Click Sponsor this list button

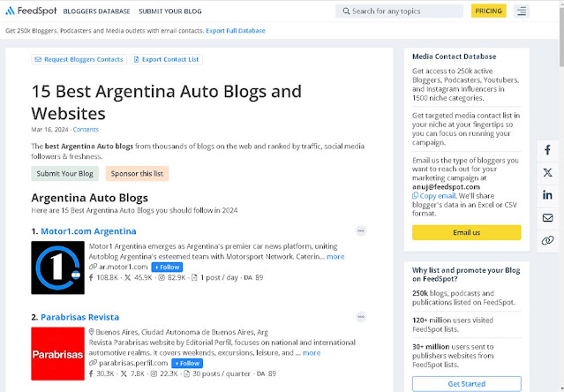click(137, 174)
